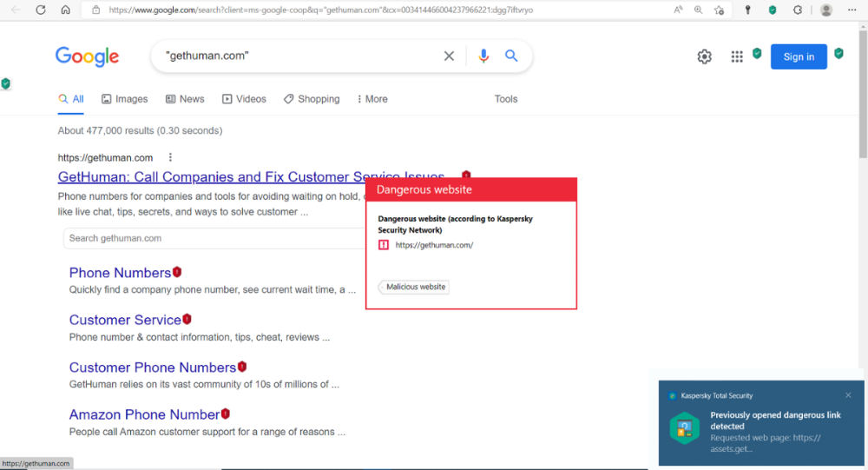Image resolution: width=868 pixels, height=470 pixels.
Task: Open the search Tools options
Action: pyautogui.click(x=506, y=99)
